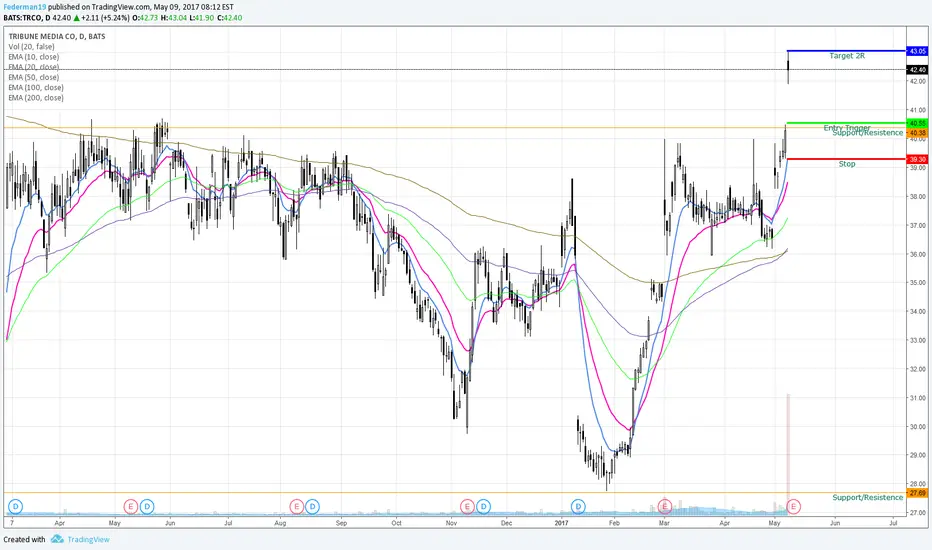Screen dimensions: 932x550
Task: Click the +2.11 (+5.24%) change value in header
Action: [x=105, y=18]
